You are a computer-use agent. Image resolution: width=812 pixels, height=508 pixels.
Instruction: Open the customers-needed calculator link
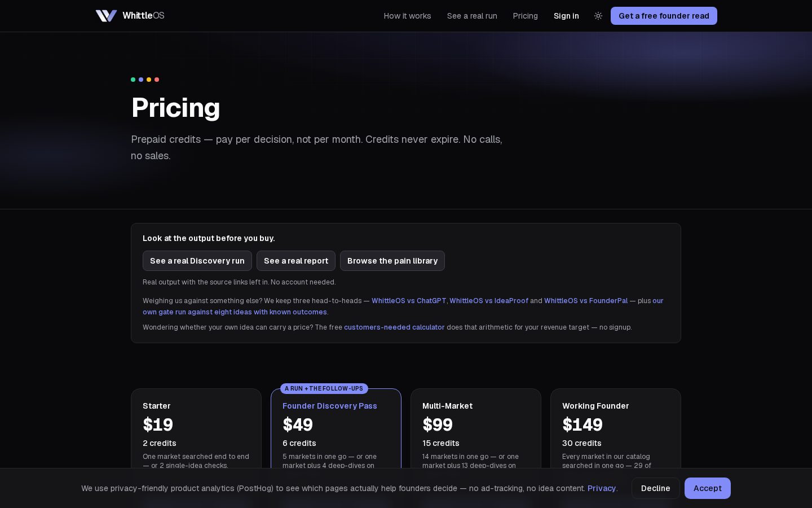pyautogui.click(x=394, y=327)
